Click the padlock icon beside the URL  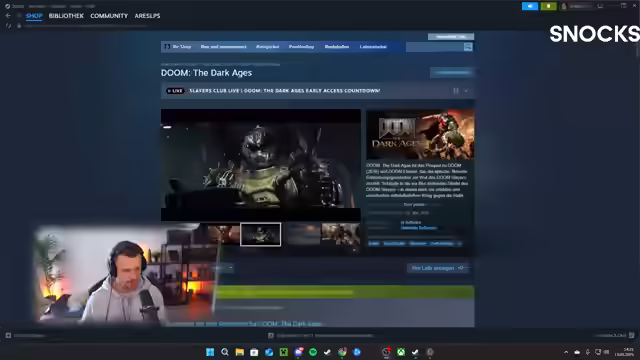19,26
